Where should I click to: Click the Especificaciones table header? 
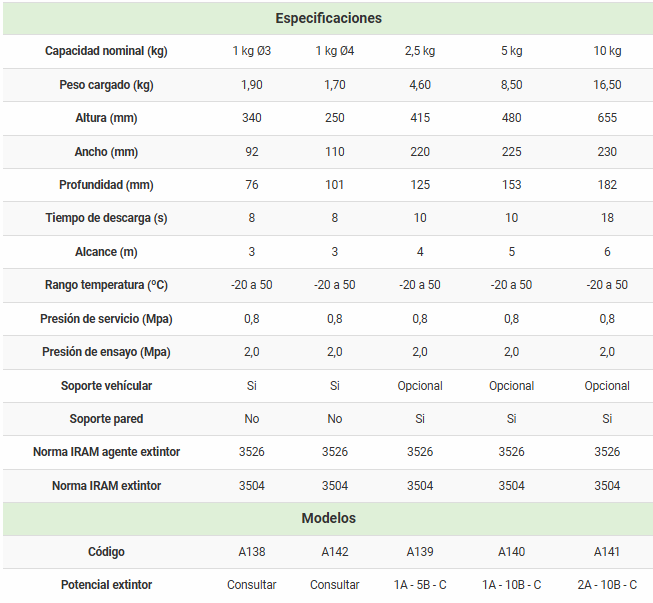[328, 18]
